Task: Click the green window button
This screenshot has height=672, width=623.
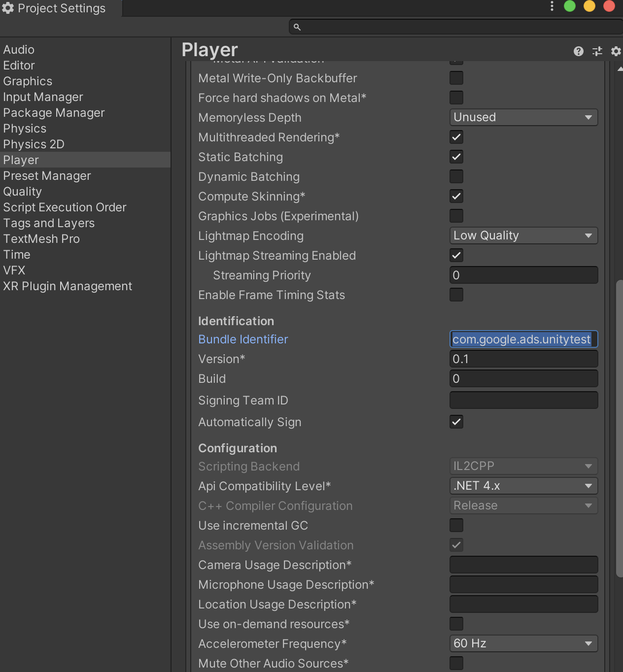Action: click(x=570, y=6)
